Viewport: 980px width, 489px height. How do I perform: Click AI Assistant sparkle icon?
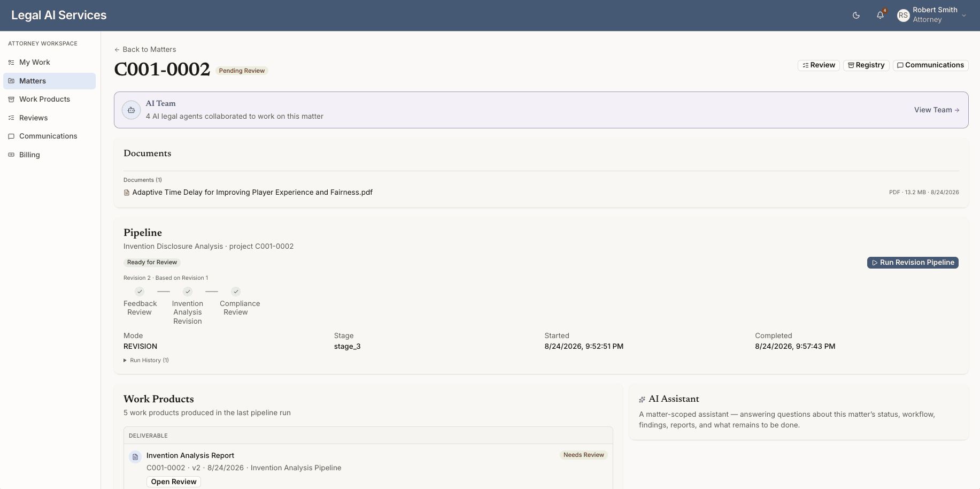click(642, 400)
